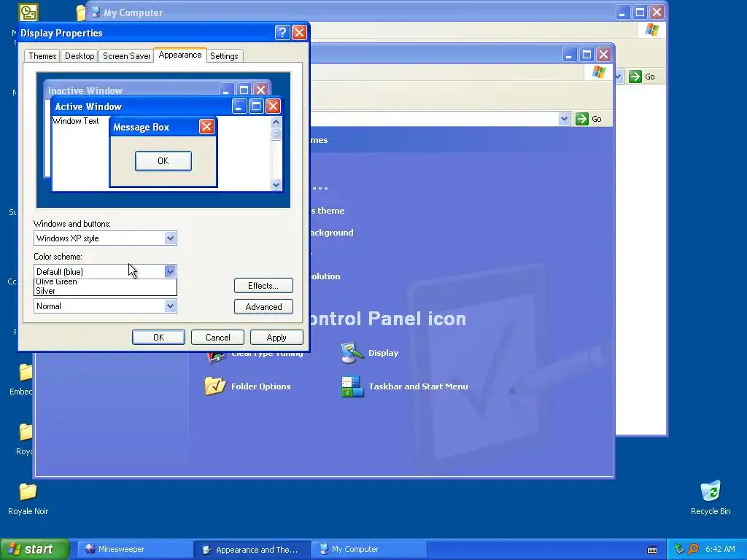The width and height of the screenshot is (747, 560).
Task: Click the clock showing 6:42 AM
Action: (x=720, y=549)
